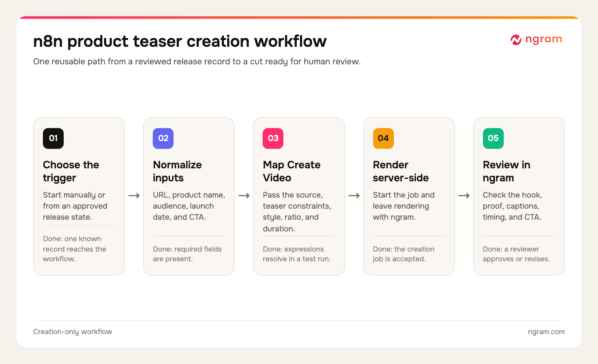Click 'Start manually or from an approved release state.'
Image resolution: width=598 pixels, height=364 pixels.
point(75,206)
